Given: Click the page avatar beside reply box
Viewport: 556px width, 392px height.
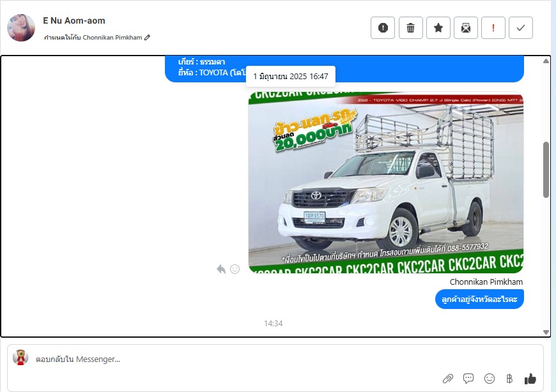Looking at the screenshot, I should 20,358.
